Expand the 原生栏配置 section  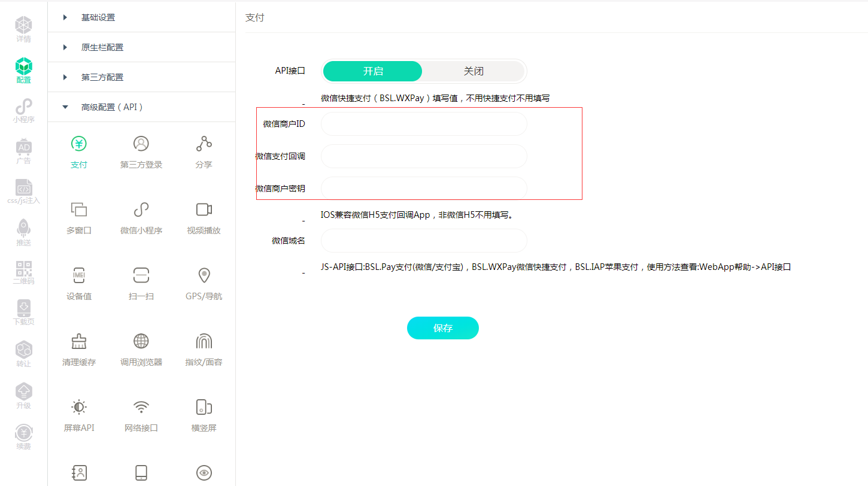[x=141, y=47]
